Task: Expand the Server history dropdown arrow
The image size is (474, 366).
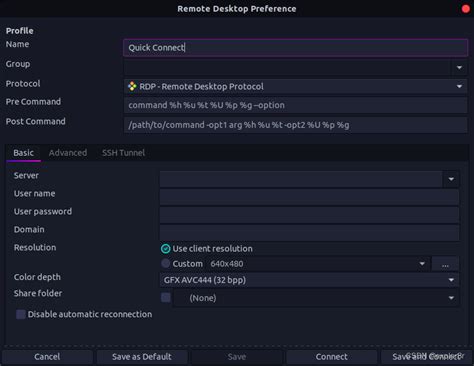Action: click(x=451, y=179)
